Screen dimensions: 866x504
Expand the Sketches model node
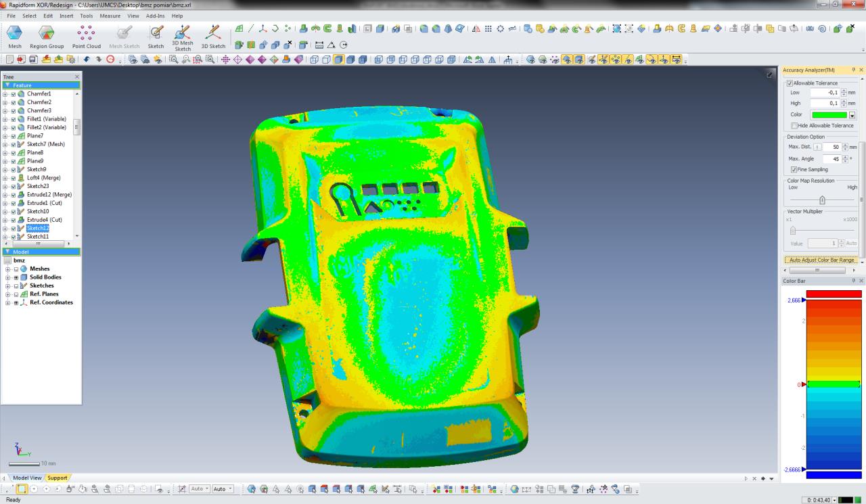(x=7, y=285)
